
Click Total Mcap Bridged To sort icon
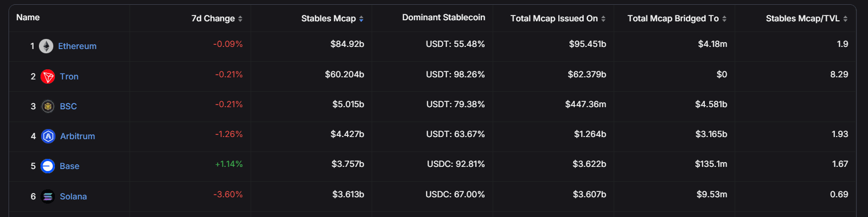(x=725, y=19)
